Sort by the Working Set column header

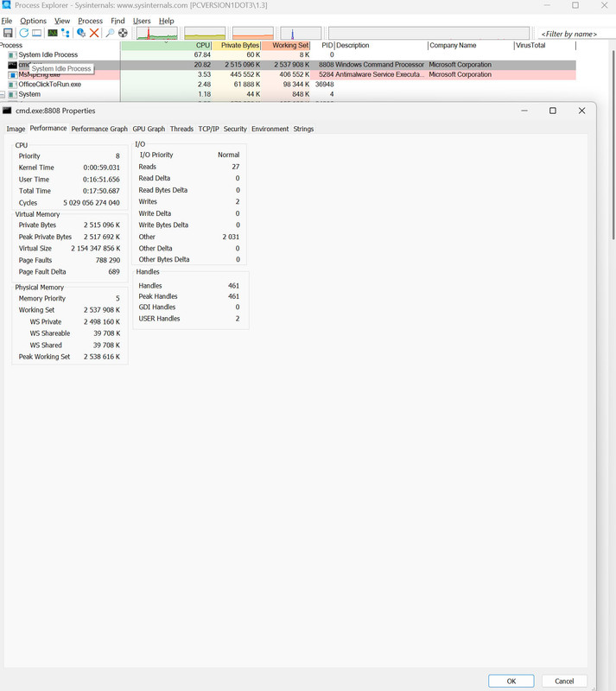[x=286, y=46]
